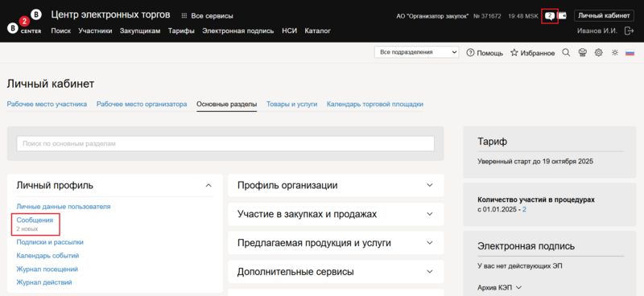644x296 pixels.
Task: Open Помощь help link
Action: coord(485,53)
